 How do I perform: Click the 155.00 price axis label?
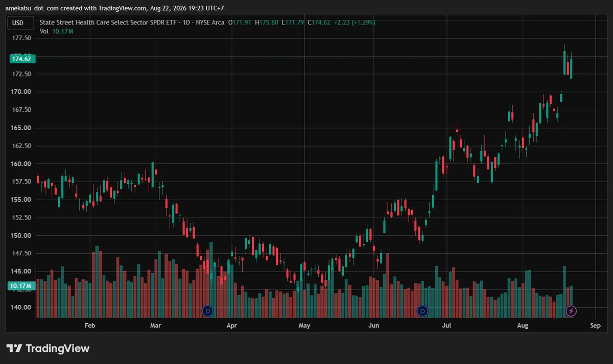point(21,200)
